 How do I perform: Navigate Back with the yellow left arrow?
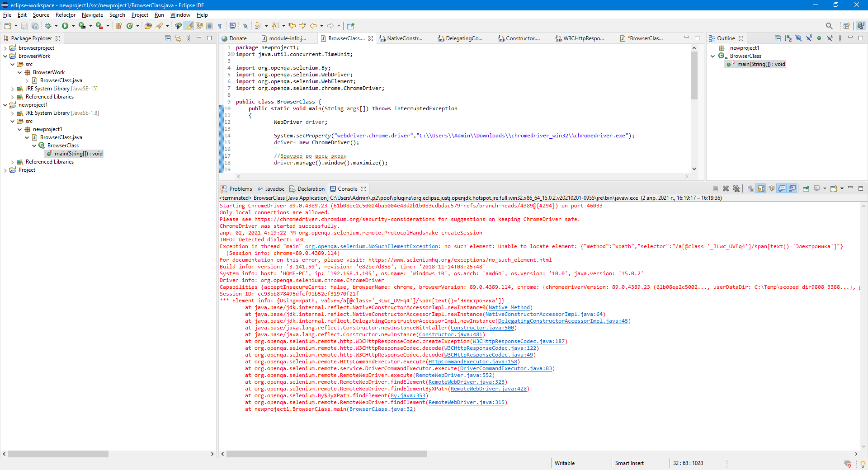pos(313,26)
